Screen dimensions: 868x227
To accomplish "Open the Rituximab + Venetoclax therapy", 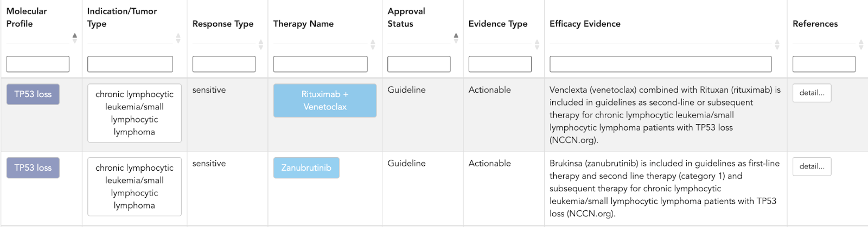I will pyautogui.click(x=325, y=100).
